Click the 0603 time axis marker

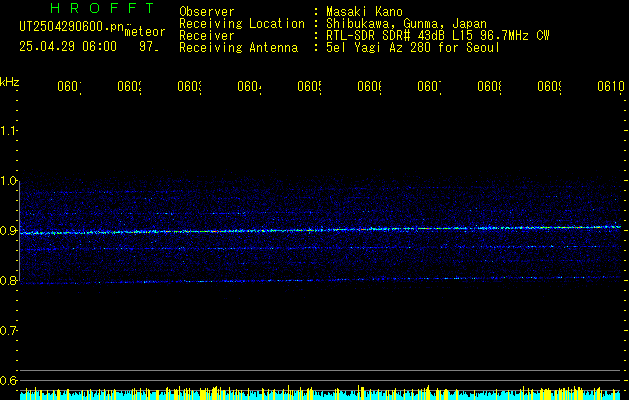[189, 87]
